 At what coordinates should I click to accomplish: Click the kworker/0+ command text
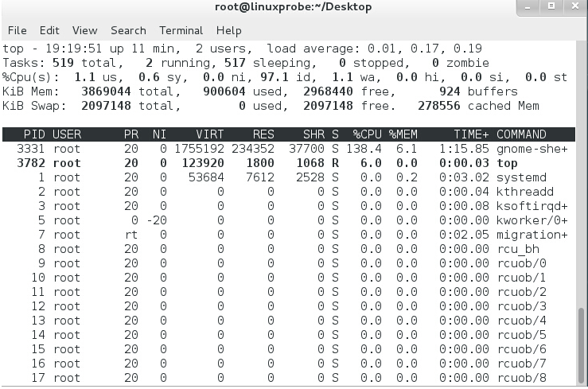click(x=532, y=220)
